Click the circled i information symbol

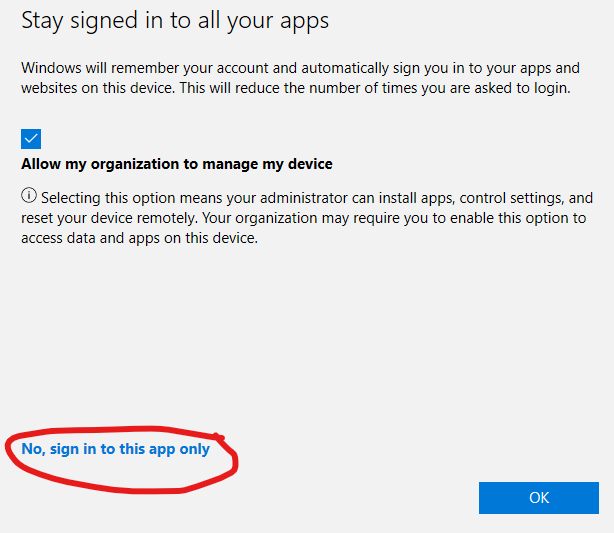click(29, 195)
